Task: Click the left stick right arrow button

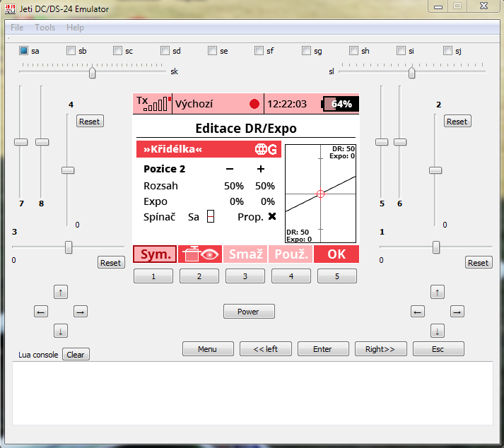Action: click(x=80, y=312)
